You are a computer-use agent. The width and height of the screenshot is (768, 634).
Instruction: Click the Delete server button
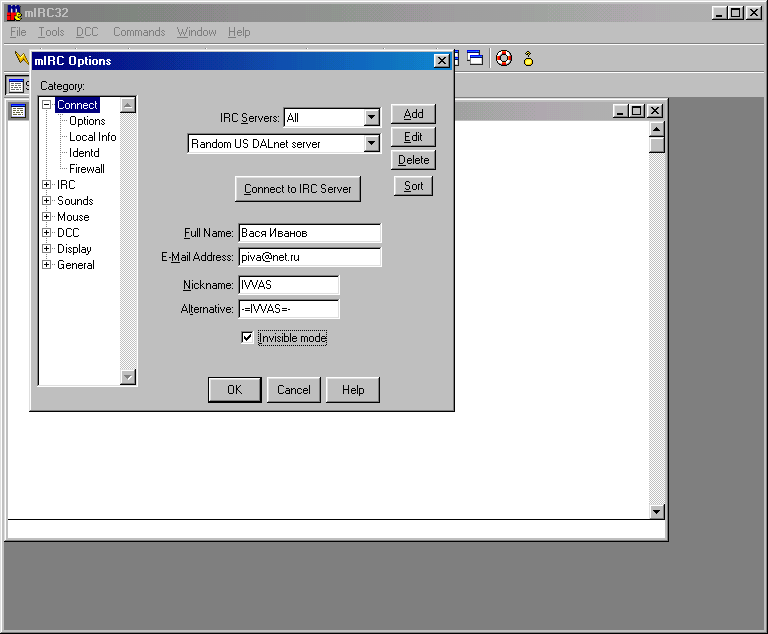point(413,160)
